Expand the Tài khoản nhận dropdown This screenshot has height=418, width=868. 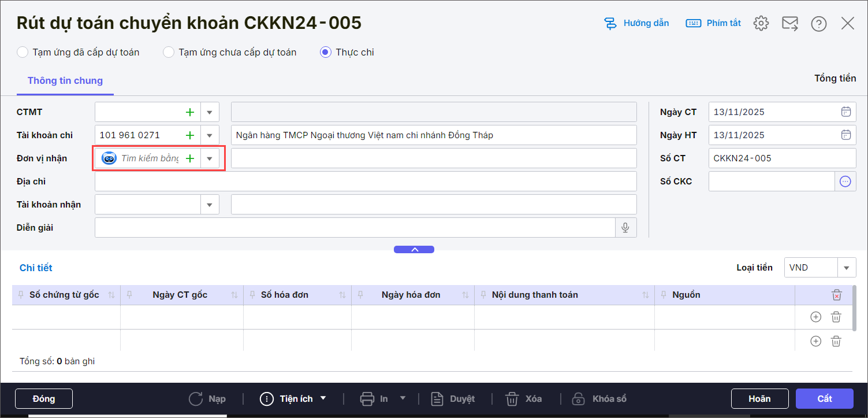(210, 205)
